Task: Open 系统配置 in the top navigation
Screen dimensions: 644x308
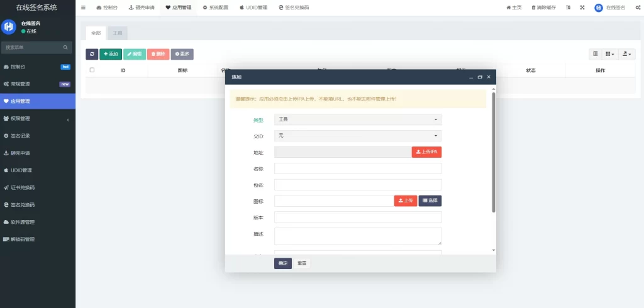Action: pos(215,8)
